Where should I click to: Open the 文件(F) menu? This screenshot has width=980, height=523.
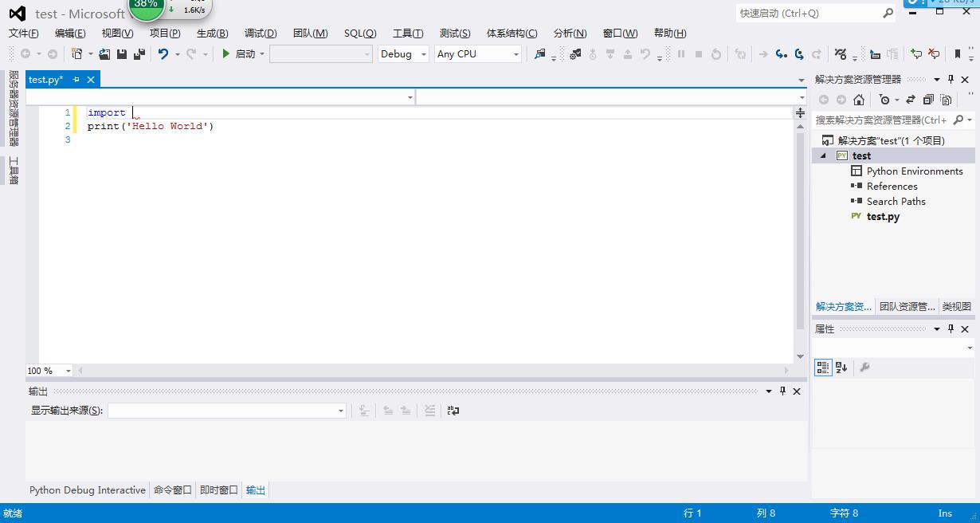click(24, 33)
